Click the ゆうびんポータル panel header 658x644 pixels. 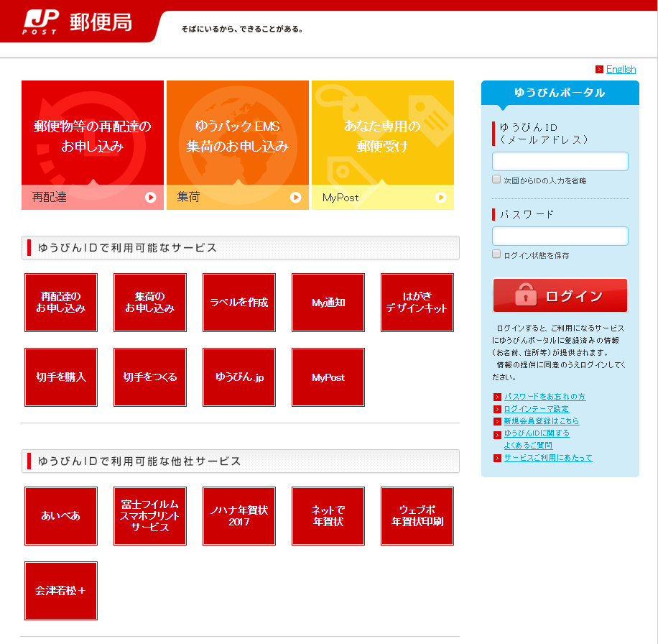[560, 93]
